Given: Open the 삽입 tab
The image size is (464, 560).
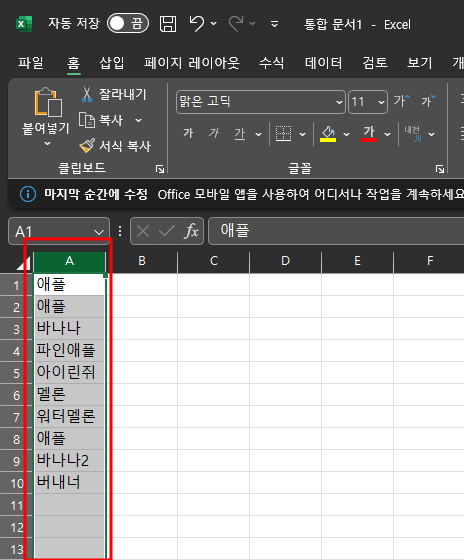Looking at the screenshot, I should [x=112, y=63].
